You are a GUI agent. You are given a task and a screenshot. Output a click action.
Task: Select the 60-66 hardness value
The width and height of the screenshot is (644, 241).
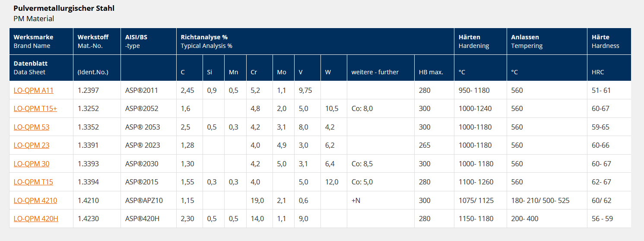pos(600,145)
